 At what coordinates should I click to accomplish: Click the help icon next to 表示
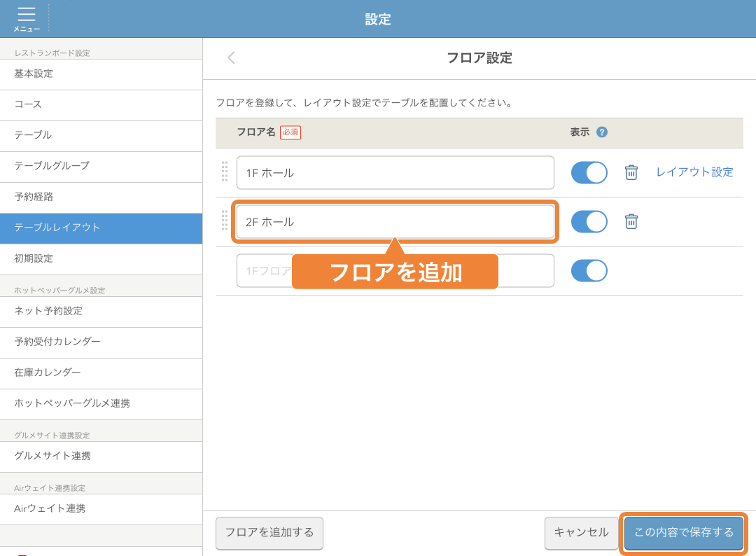pos(602,132)
